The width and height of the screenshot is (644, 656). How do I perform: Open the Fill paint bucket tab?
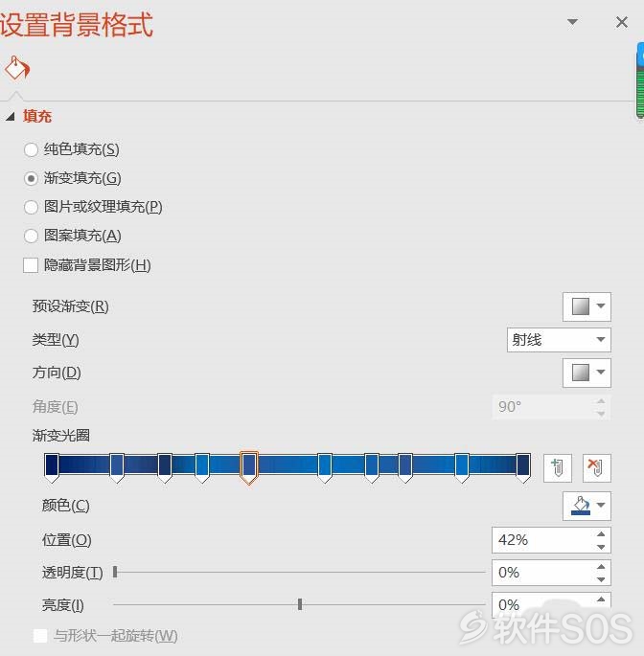(17, 68)
